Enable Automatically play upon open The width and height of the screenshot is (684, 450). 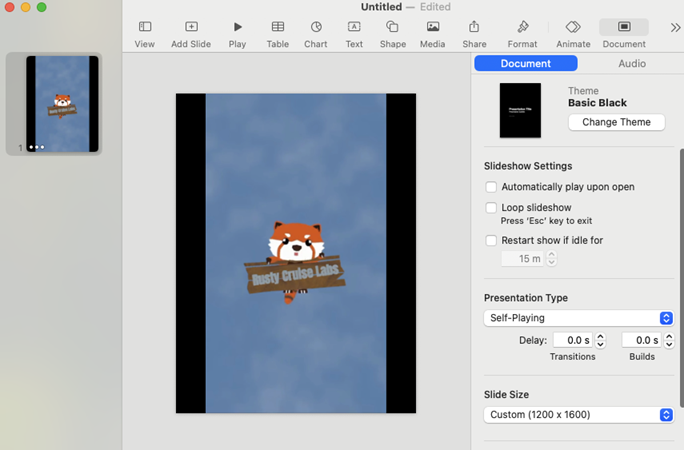pyautogui.click(x=491, y=187)
